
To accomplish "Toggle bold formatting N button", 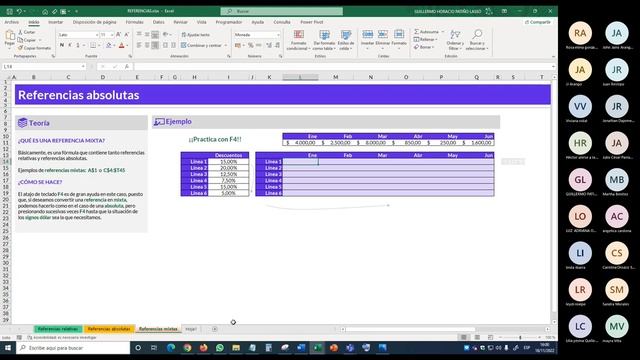I will click(62, 45).
